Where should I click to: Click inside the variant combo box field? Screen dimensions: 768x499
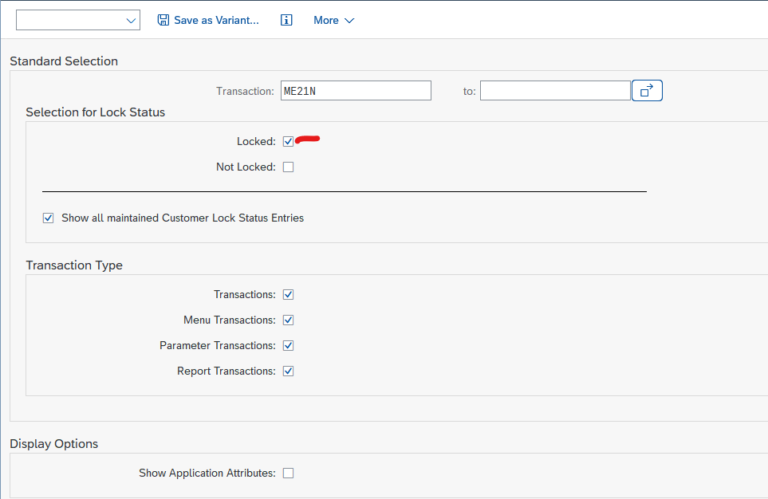(68, 20)
